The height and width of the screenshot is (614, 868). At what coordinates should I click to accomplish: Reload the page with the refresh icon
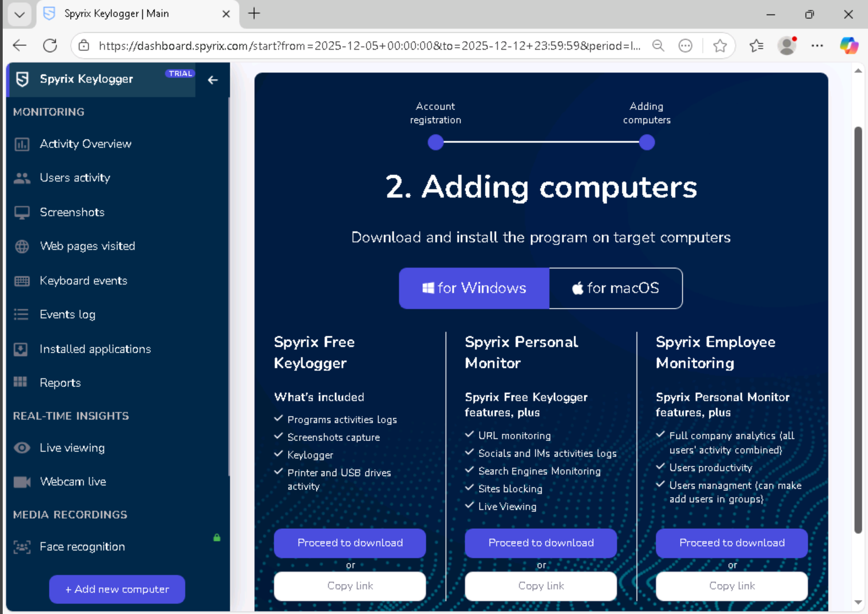pyautogui.click(x=50, y=46)
